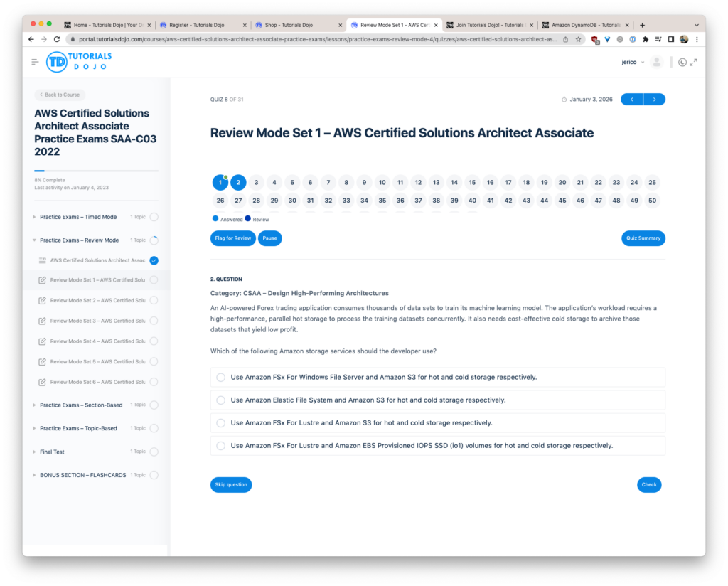Collapse Practice Exams – Review Mode section
This screenshot has height=586, width=728.
click(34, 240)
